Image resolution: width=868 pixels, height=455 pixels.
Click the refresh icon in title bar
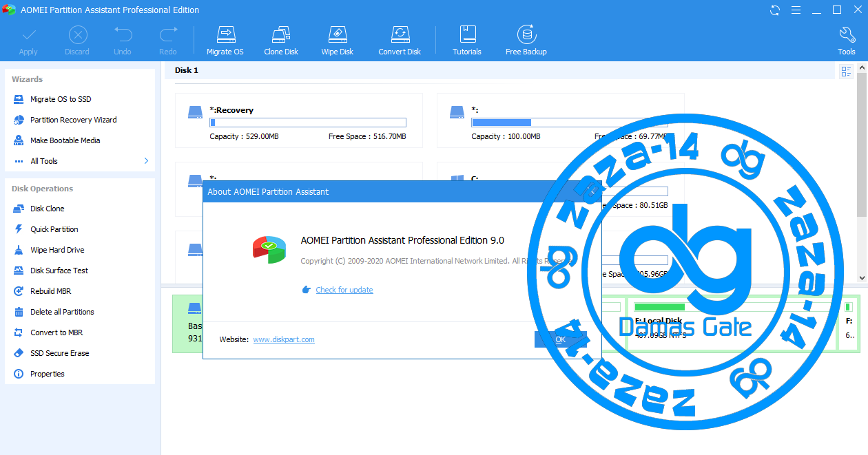pyautogui.click(x=775, y=10)
